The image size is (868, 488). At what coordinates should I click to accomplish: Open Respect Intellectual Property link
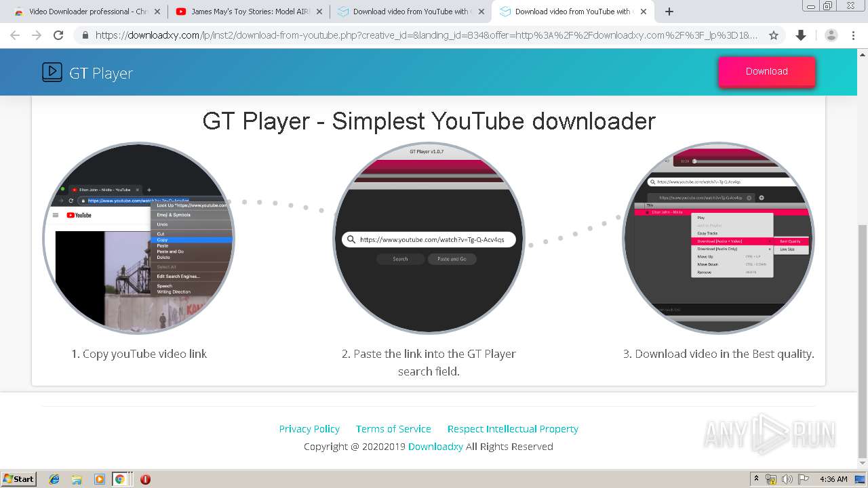pyautogui.click(x=513, y=428)
